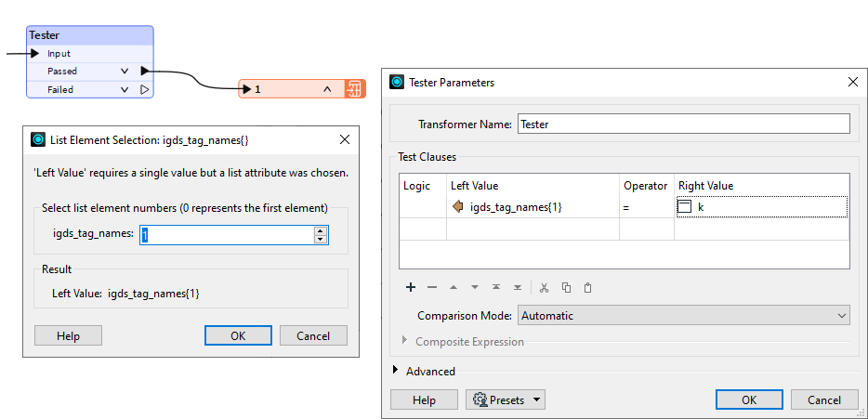Increment the igds_tag_names element number
The width and height of the screenshot is (868, 419).
point(322,231)
